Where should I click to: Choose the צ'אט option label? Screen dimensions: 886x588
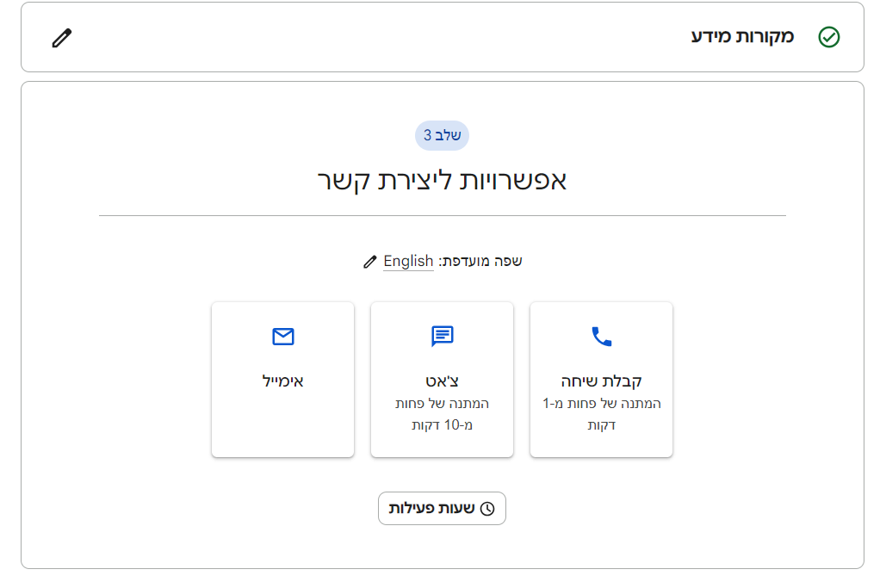[x=443, y=381]
